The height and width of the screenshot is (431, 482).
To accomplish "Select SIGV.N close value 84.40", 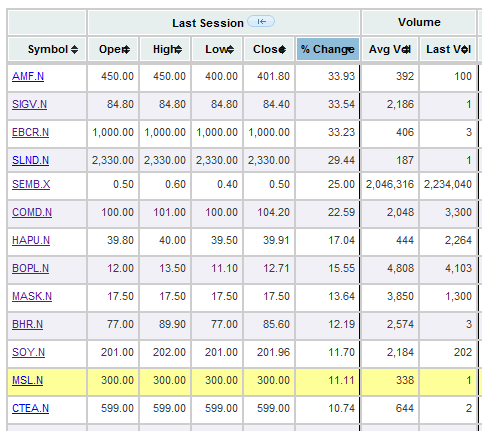I will point(276,104).
